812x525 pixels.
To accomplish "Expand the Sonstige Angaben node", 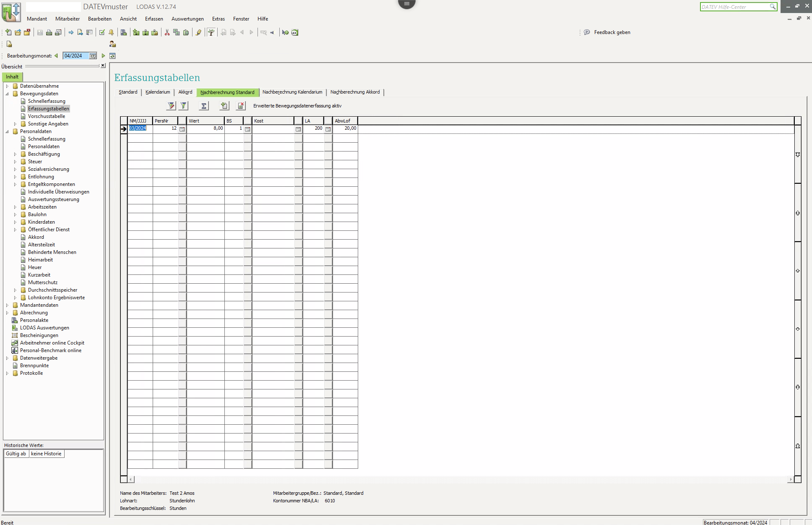I will [x=15, y=124].
